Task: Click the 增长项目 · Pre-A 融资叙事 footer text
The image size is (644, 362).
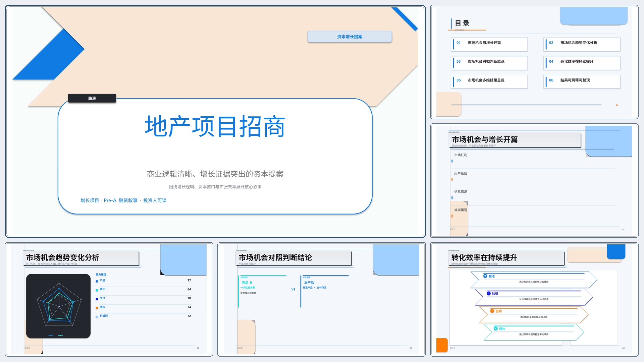Action: [123, 200]
